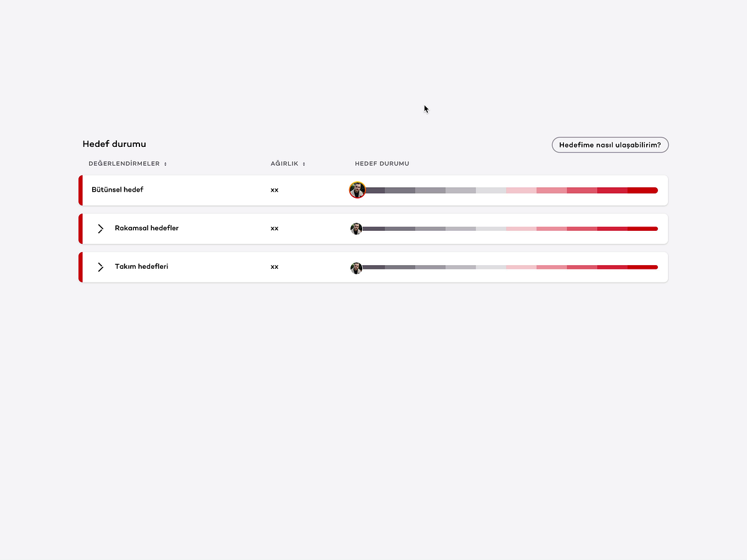The width and height of the screenshot is (747, 560).
Task: Sort by the DEĞERLENDİRMELER column arrows
Action: 165,164
